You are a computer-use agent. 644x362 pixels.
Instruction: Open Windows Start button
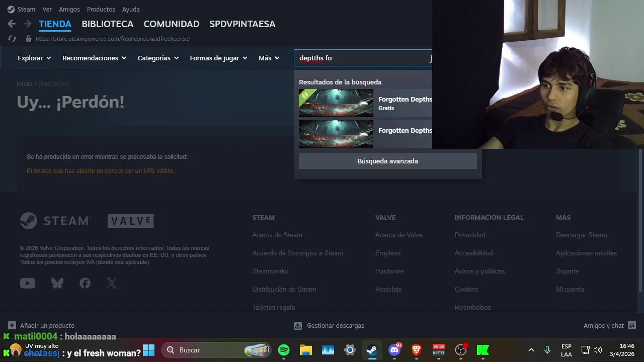pyautogui.click(x=148, y=350)
